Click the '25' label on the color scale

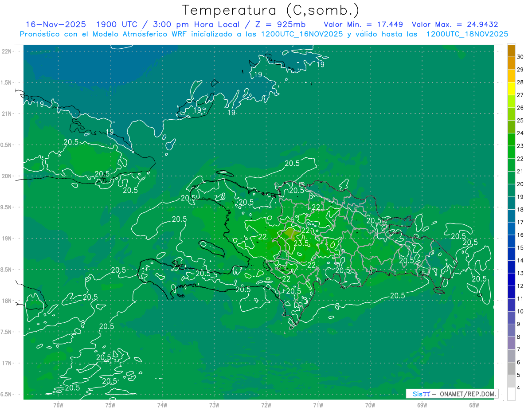[x=520, y=120]
